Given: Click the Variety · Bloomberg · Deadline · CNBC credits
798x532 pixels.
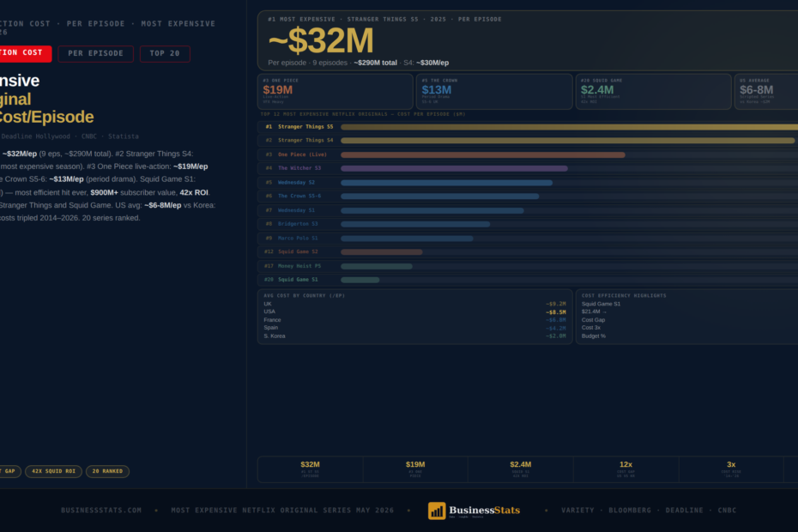Looking at the screenshot, I should pos(649,510).
